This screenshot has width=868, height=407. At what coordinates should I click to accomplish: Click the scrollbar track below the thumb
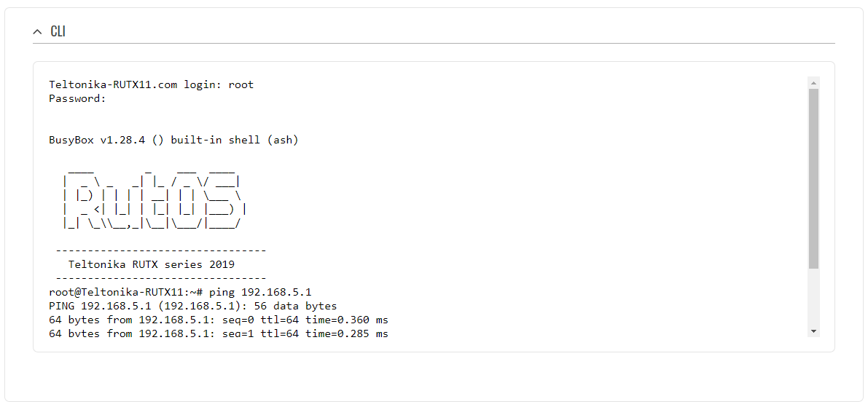point(813,299)
